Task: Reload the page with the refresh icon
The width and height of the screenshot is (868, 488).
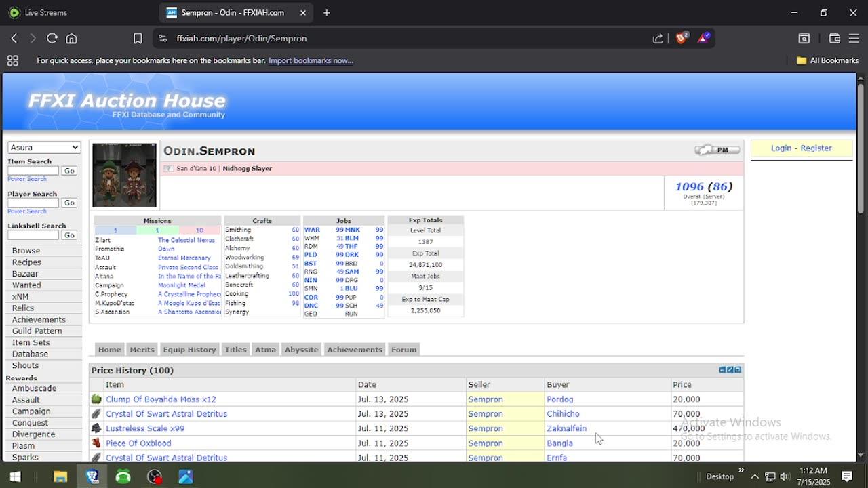Action: [52, 39]
